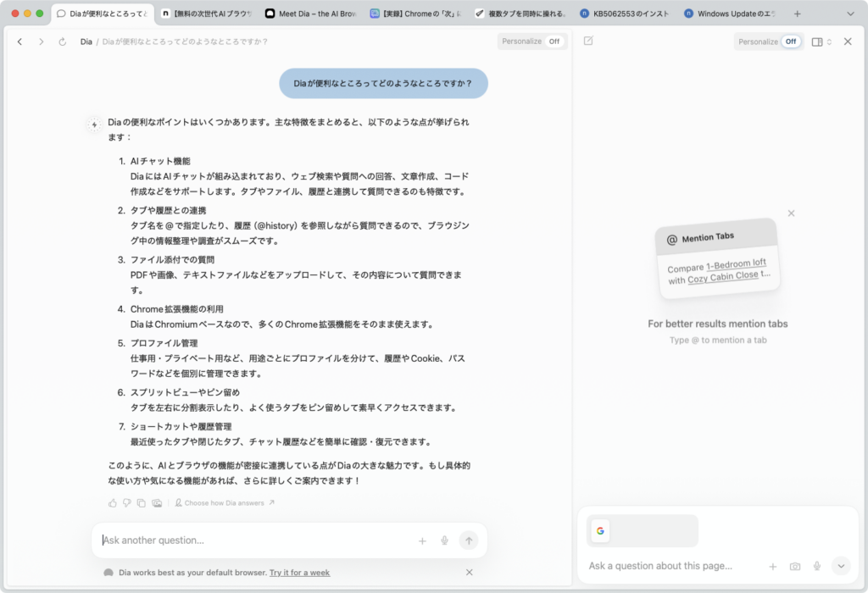Add an attachment to 'Ask another question'
The image size is (868, 593).
pyautogui.click(x=422, y=541)
